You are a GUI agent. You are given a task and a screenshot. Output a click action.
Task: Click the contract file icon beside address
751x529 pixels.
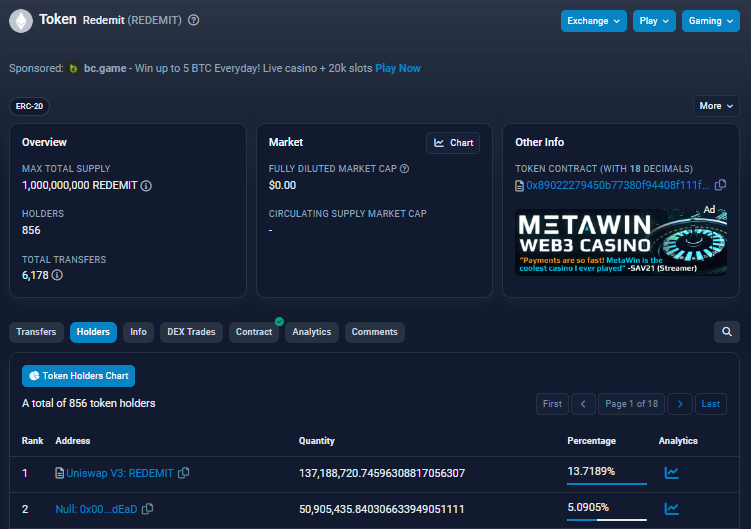click(519, 186)
